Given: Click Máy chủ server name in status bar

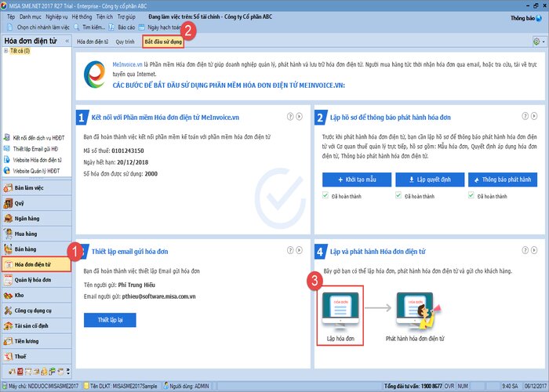Looking at the screenshot, I should click(41, 386).
